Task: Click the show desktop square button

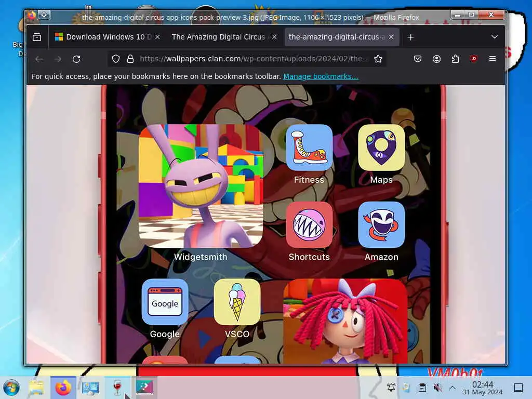Action: pos(518,388)
